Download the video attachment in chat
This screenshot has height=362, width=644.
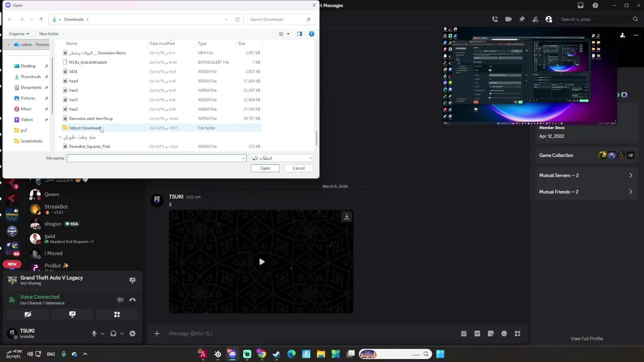coord(347,217)
